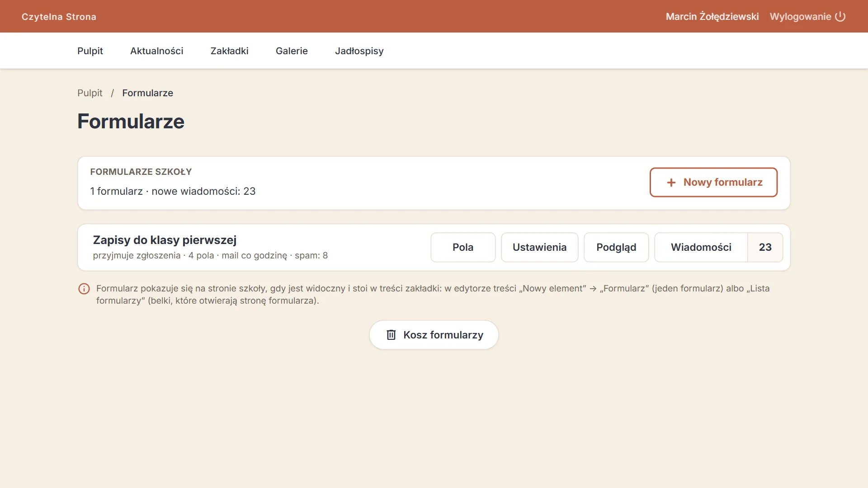Click the 23 messages count badge
Image resolution: width=868 pixels, height=488 pixels.
coord(765,247)
